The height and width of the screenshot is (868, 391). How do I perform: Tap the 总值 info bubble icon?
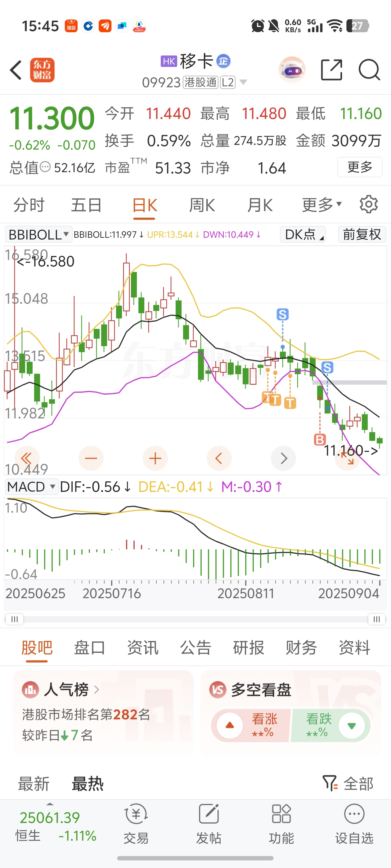[x=45, y=166]
